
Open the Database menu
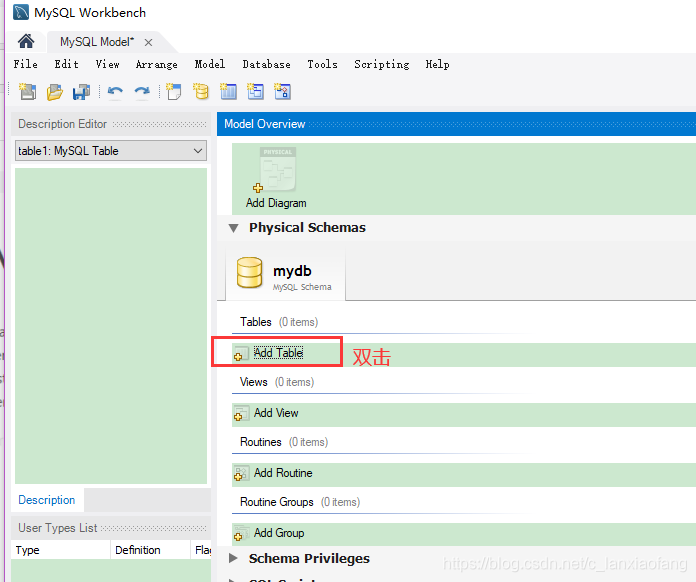[x=266, y=64]
